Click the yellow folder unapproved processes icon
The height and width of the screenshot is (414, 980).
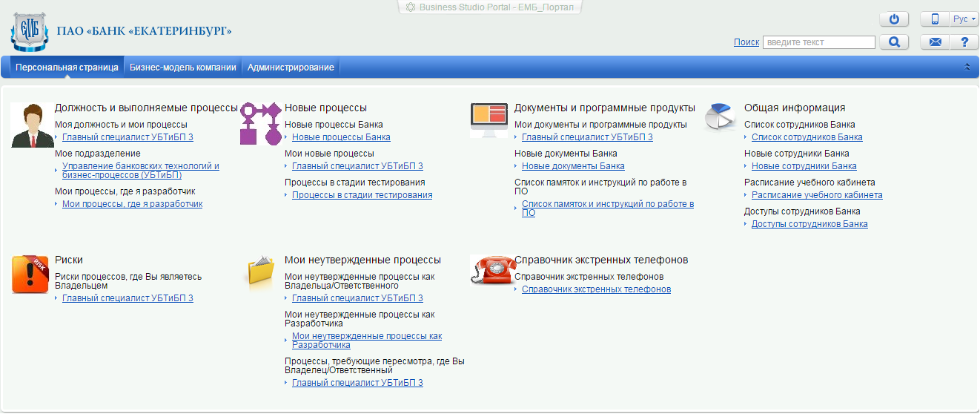tap(261, 272)
